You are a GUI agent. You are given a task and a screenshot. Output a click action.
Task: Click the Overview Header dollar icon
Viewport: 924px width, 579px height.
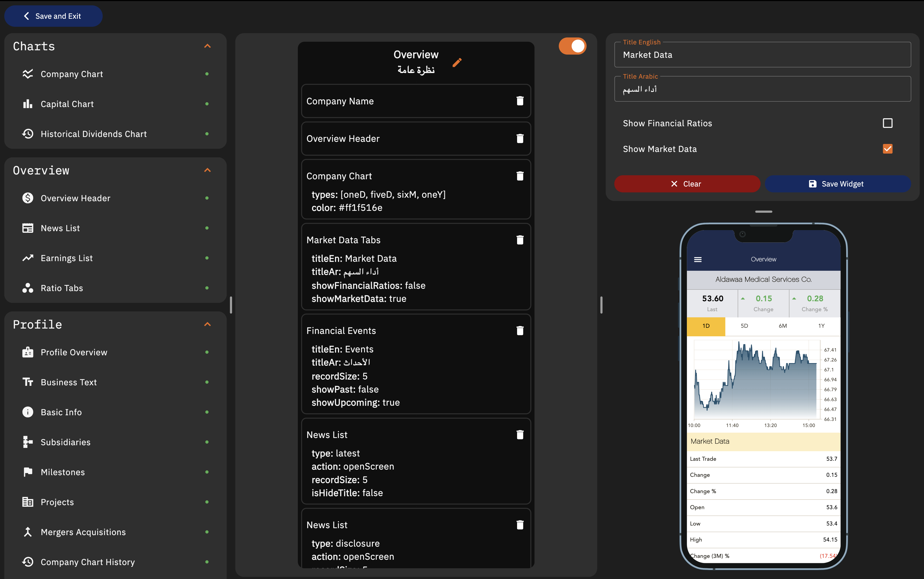pos(27,198)
